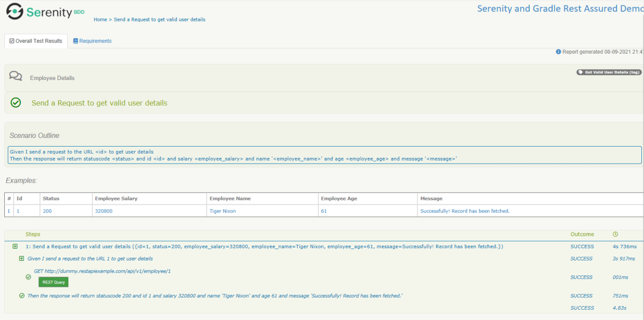Click the speech-bubble icon beside Employee Details
Screen dimensions: 644x320
15,76
